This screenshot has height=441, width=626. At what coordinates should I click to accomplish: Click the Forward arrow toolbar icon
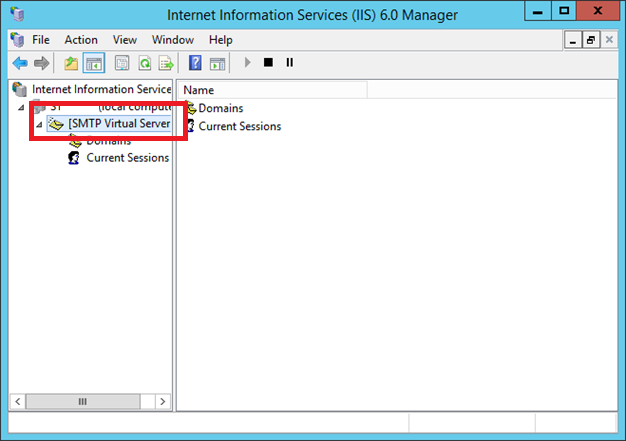pyautogui.click(x=42, y=63)
